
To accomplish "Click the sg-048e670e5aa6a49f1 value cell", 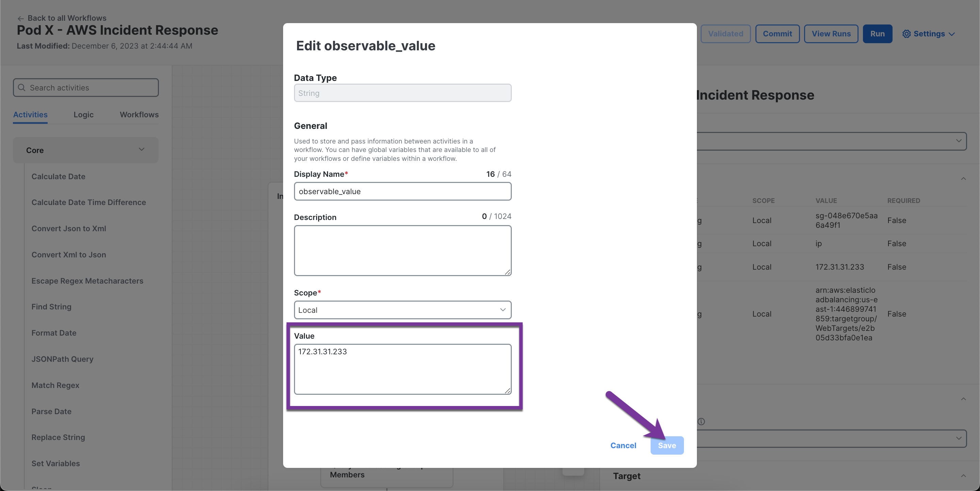I will click(x=847, y=220).
